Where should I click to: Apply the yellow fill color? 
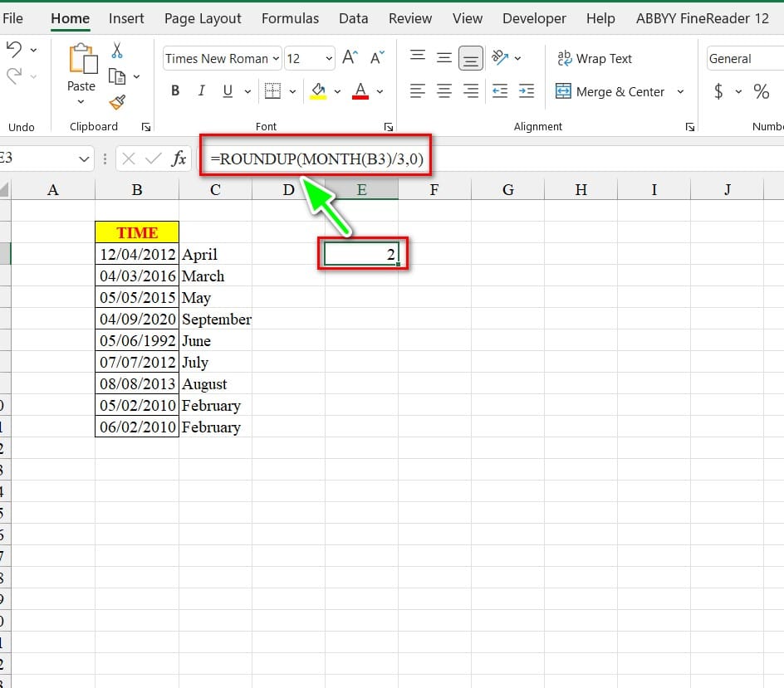(318, 91)
